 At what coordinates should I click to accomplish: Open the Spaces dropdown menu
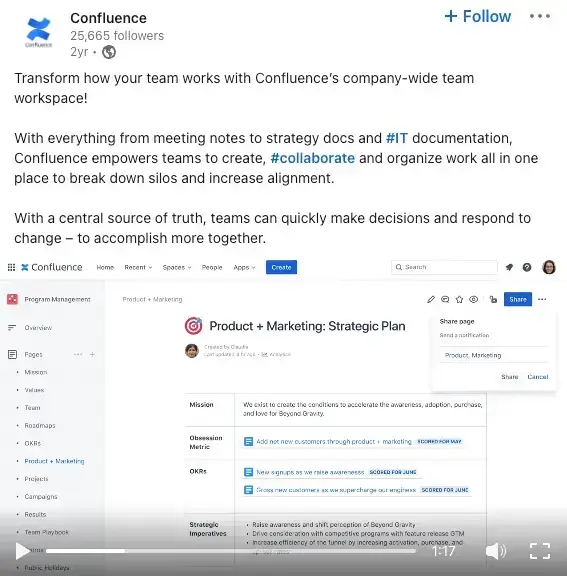pos(177,267)
